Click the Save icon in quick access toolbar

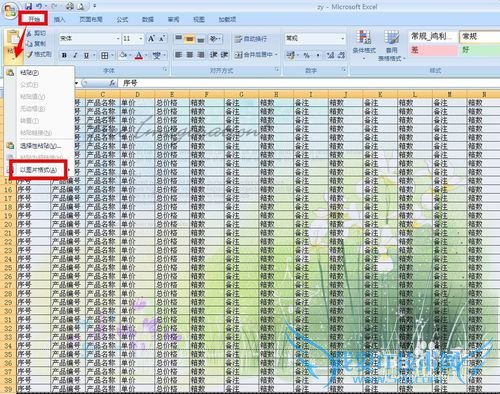point(29,6)
